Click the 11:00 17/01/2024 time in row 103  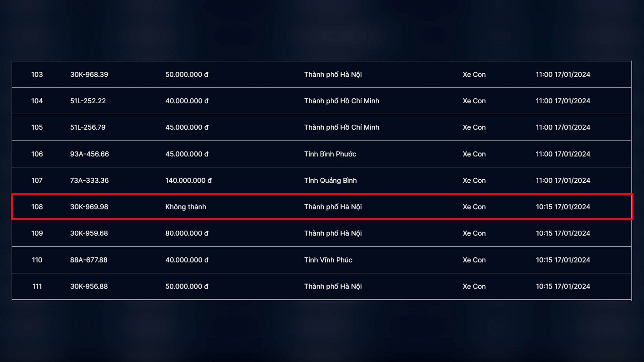(562, 74)
